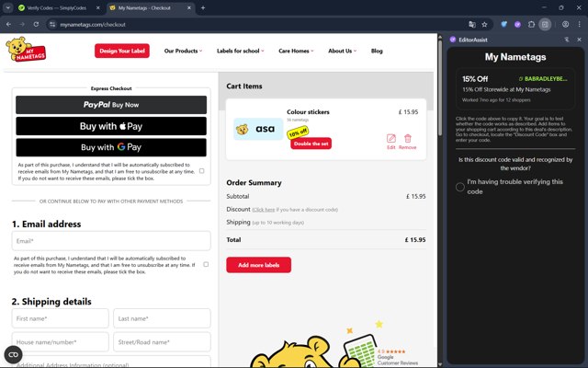Open site information icon in address bar
588x368 pixels.
pos(52,25)
